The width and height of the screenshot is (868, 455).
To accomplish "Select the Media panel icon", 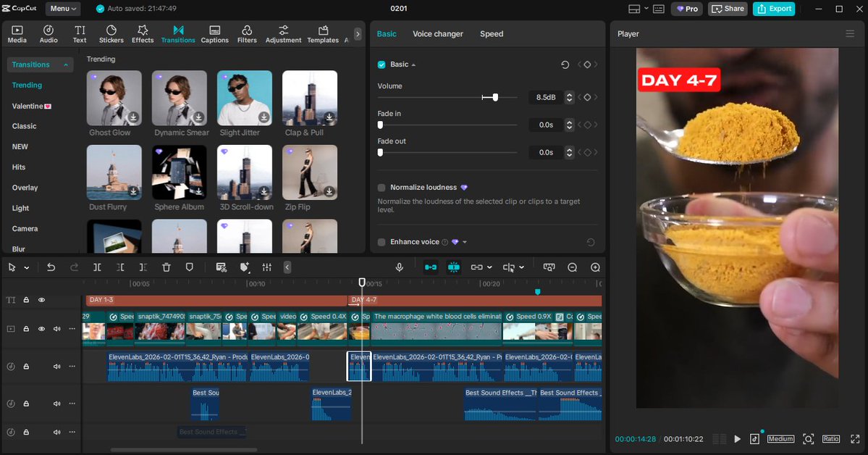I will coord(16,33).
